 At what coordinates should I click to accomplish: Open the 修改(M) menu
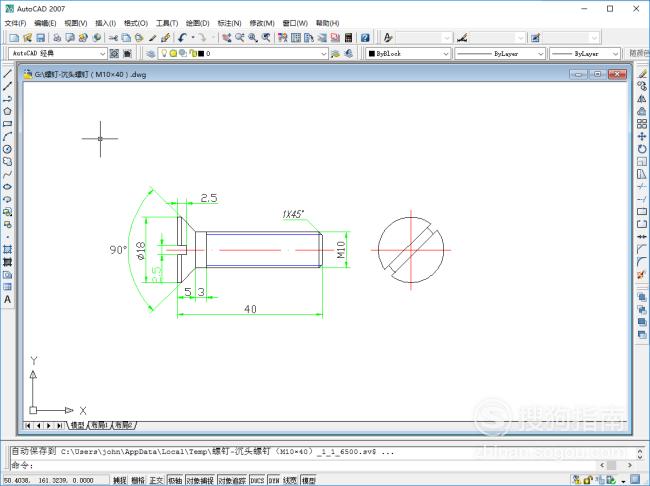(x=262, y=23)
